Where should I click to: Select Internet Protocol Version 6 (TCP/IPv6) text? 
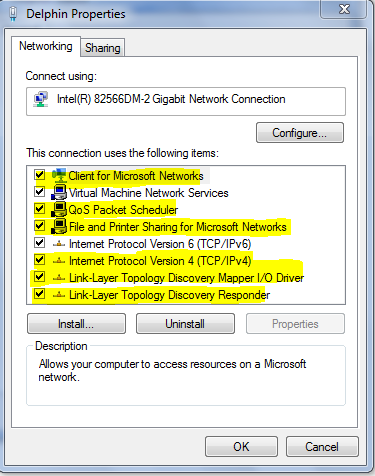pyautogui.click(x=160, y=244)
